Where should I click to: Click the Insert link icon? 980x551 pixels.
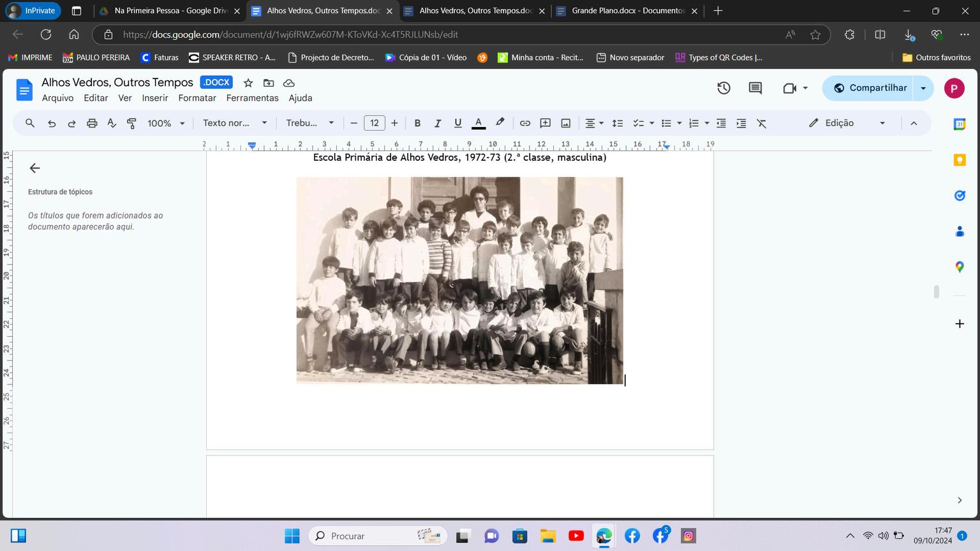(524, 123)
